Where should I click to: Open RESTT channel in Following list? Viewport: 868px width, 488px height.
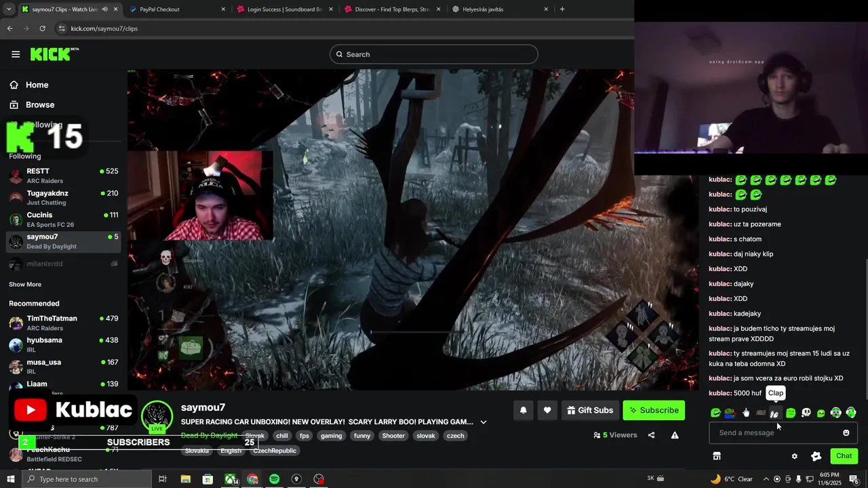pos(64,176)
